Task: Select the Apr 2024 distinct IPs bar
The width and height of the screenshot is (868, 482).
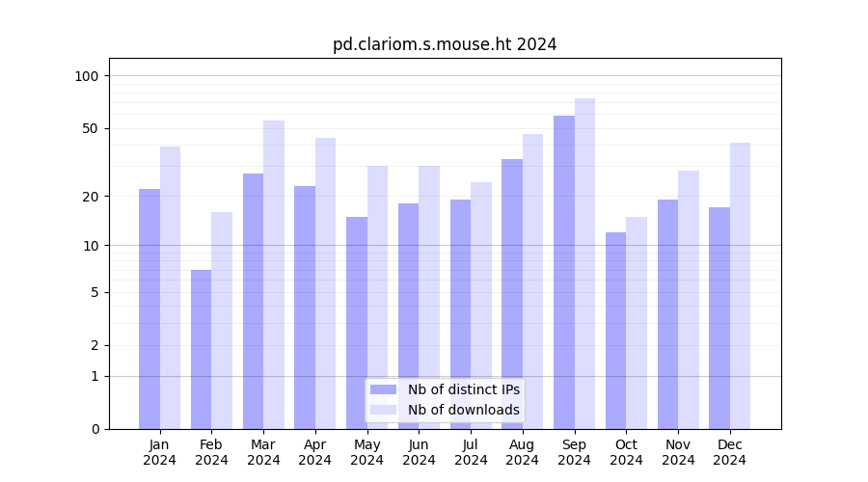Action: tap(305, 307)
